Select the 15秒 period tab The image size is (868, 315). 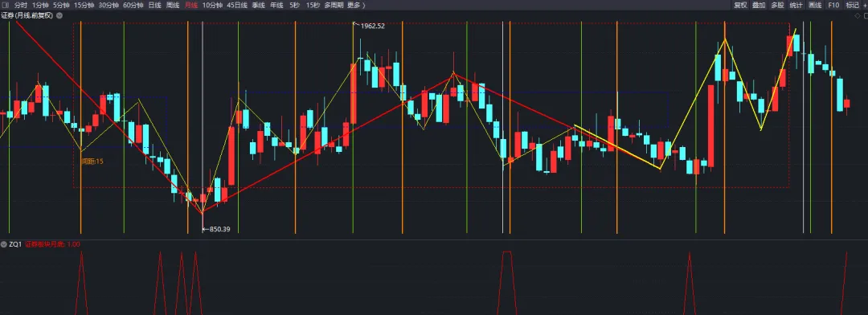click(x=313, y=5)
